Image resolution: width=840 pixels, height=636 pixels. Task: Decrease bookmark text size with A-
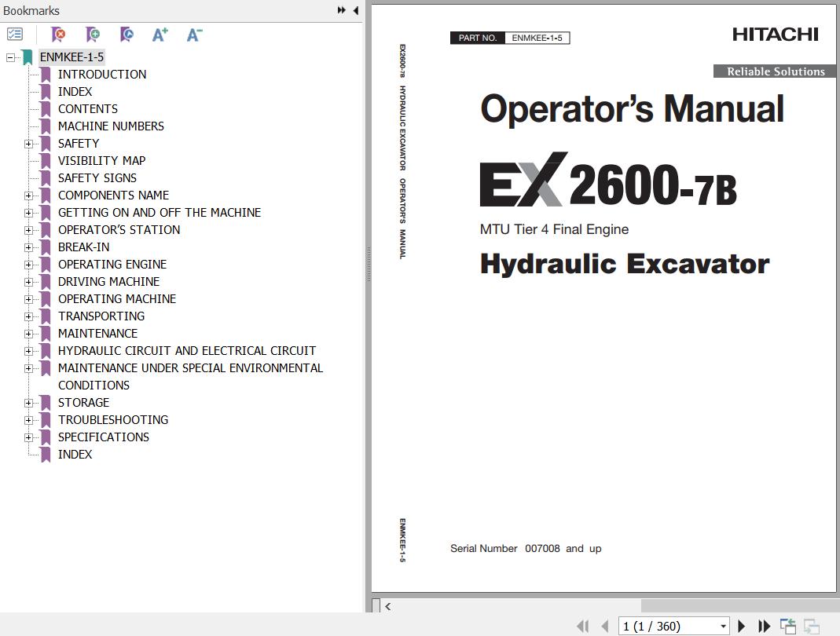194,35
